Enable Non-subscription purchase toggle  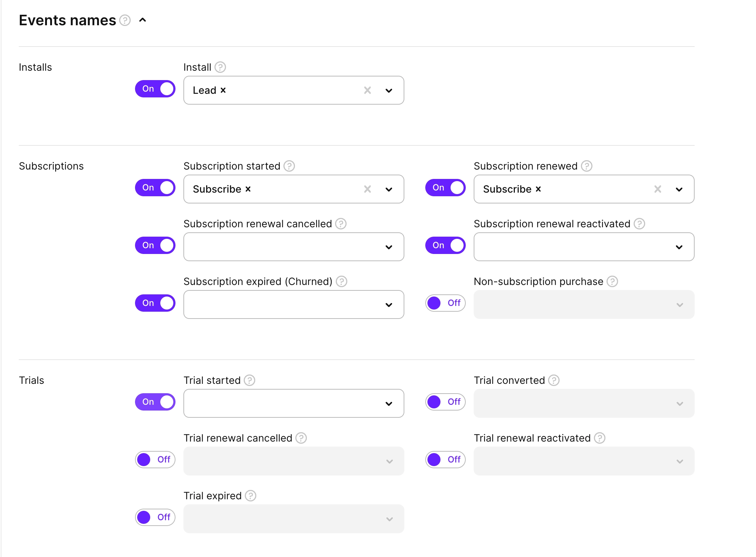click(445, 303)
